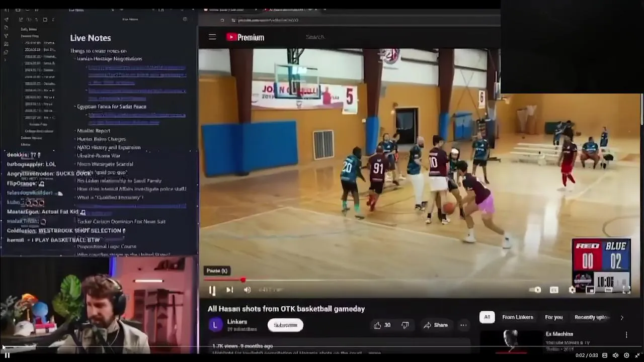Screen dimensions: 644x362
Task: Subscribe to the Linkers channel
Action: point(285,325)
